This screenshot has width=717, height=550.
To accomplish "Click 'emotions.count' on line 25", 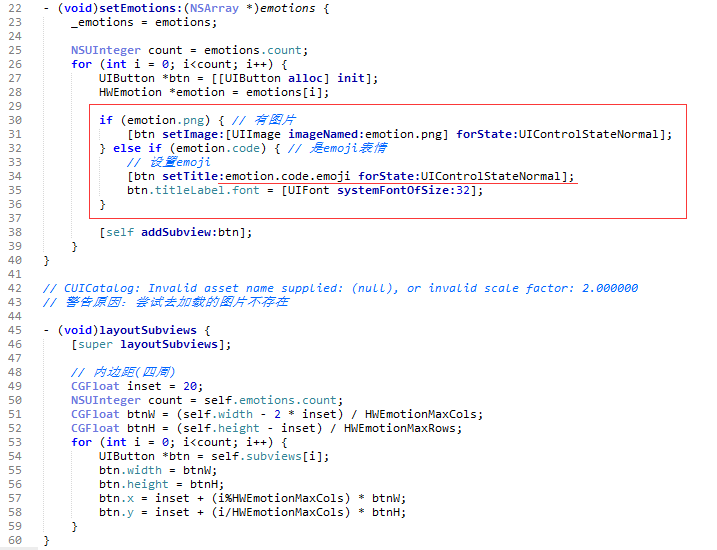I will (252, 50).
